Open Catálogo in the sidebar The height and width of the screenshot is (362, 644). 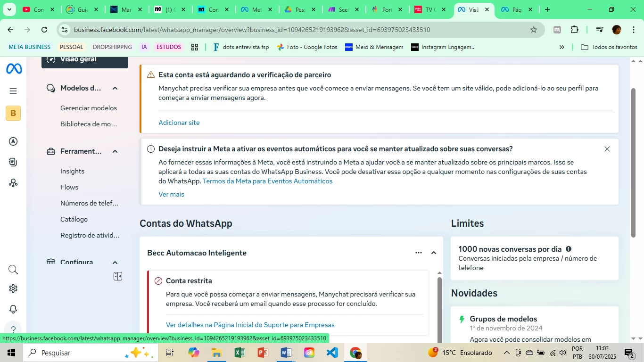[x=74, y=219]
